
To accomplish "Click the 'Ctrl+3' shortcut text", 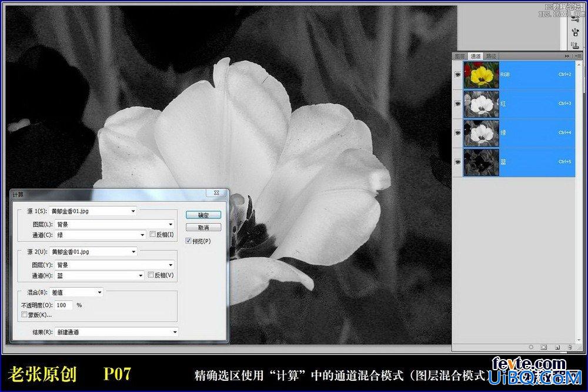I will click(x=564, y=103).
